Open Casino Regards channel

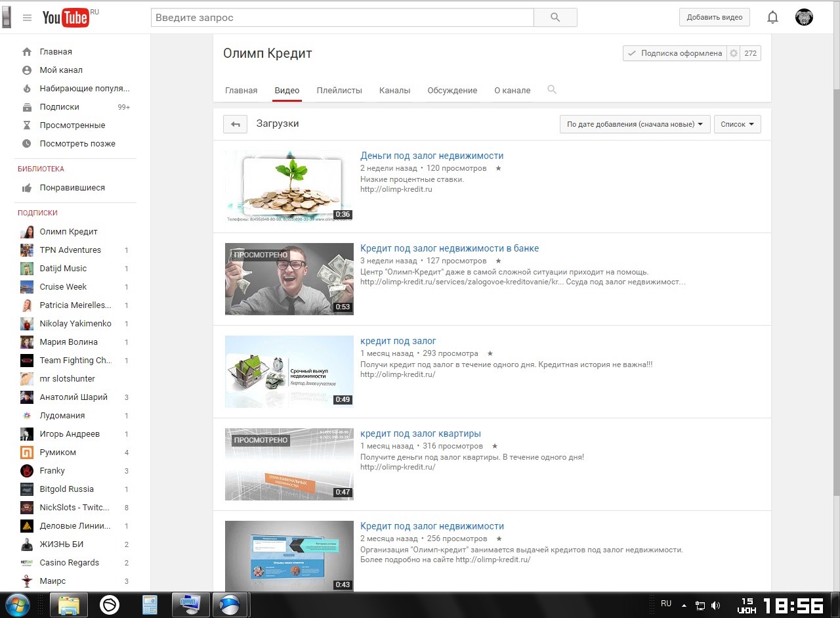pyautogui.click(x=69, y=563)
